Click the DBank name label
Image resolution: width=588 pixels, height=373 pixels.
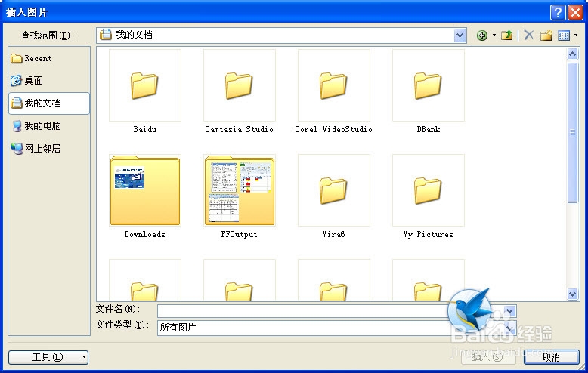(x=429, y=129)
